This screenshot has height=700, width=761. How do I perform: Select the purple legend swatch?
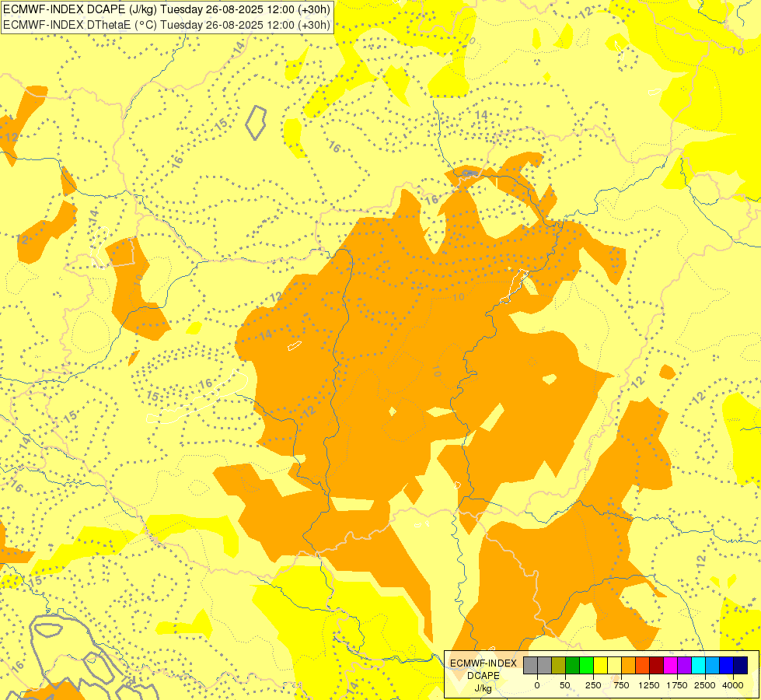pyautogui.click(x=685, y=665)
